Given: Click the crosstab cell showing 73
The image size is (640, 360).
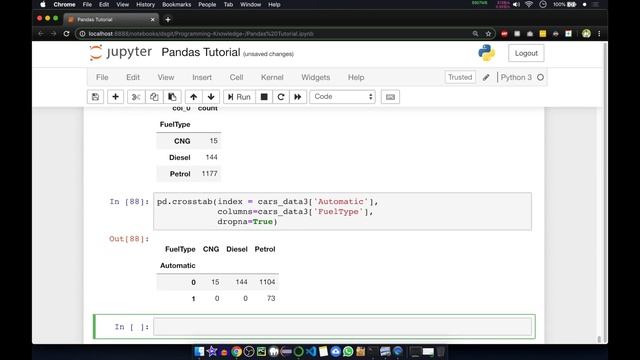Looking at the screenshot, I should 271,298.
